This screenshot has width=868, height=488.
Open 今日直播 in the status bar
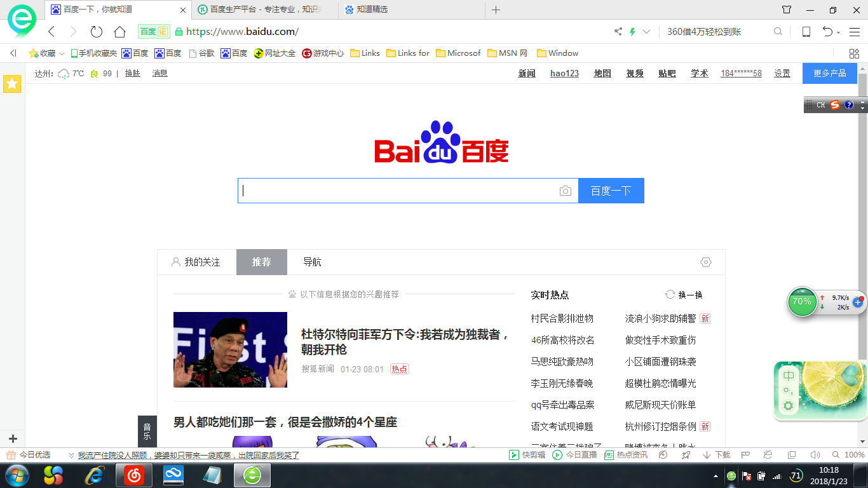(x=574, y=455)
